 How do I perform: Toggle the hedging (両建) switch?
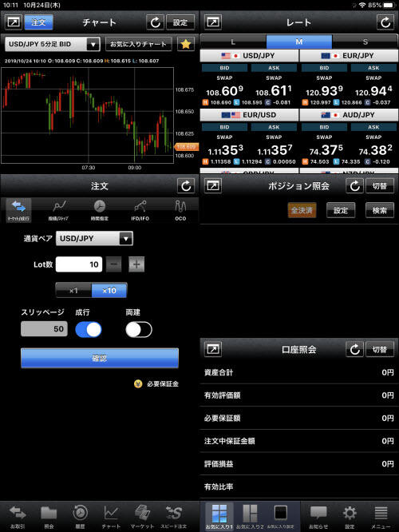pos(139,329)
